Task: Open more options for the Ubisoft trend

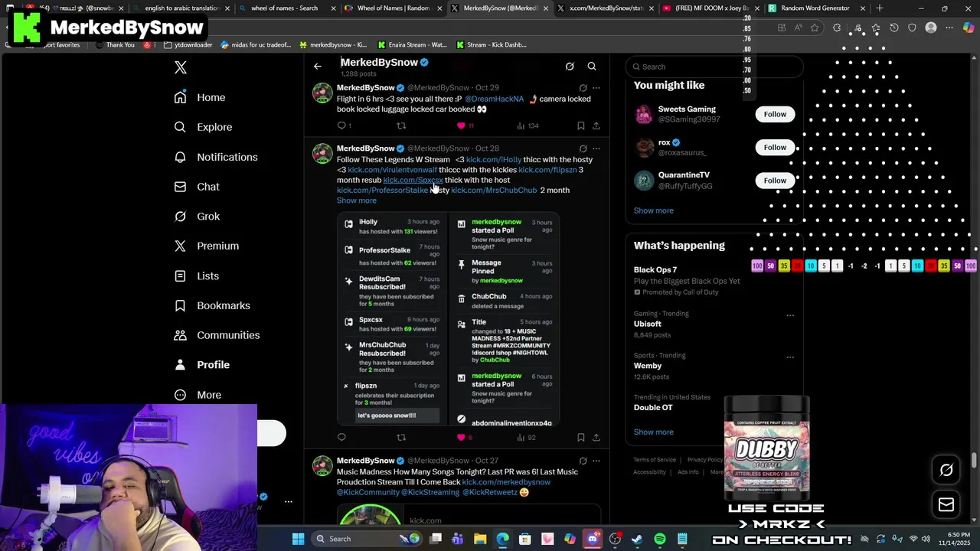Action: (790, 315)
